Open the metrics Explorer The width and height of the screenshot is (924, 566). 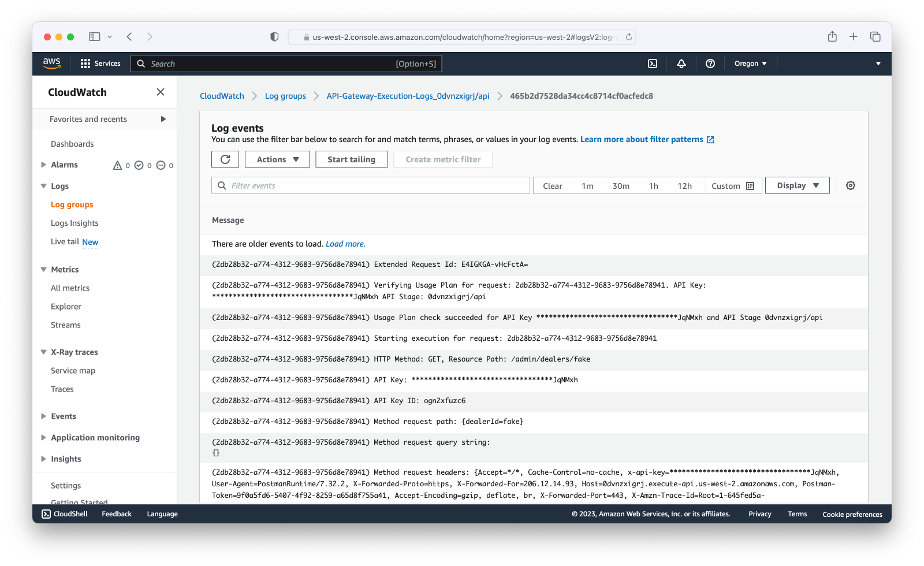[66, 307]
